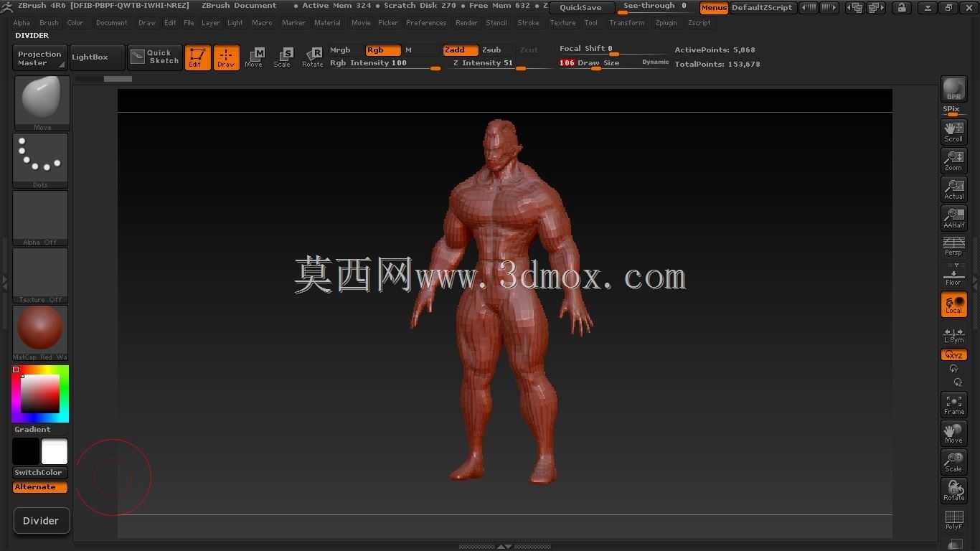
Task: Enable Draw mode button
Action: pyautogui.click(x=226, y=57)
